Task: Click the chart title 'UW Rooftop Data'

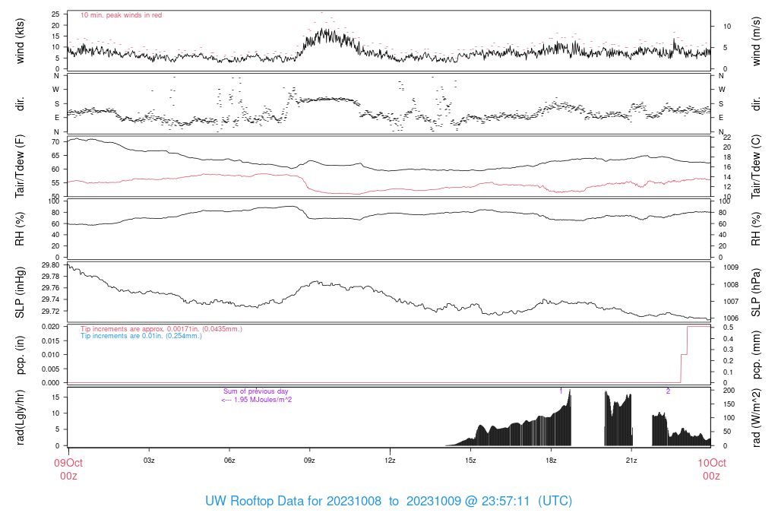Action: coord(264,502)
